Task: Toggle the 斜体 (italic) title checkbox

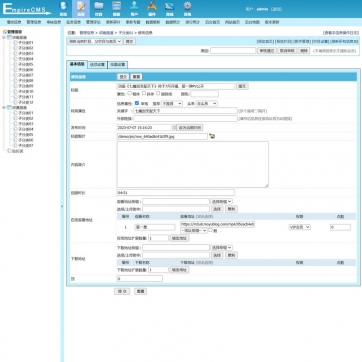Action: (x=144, y=94)
